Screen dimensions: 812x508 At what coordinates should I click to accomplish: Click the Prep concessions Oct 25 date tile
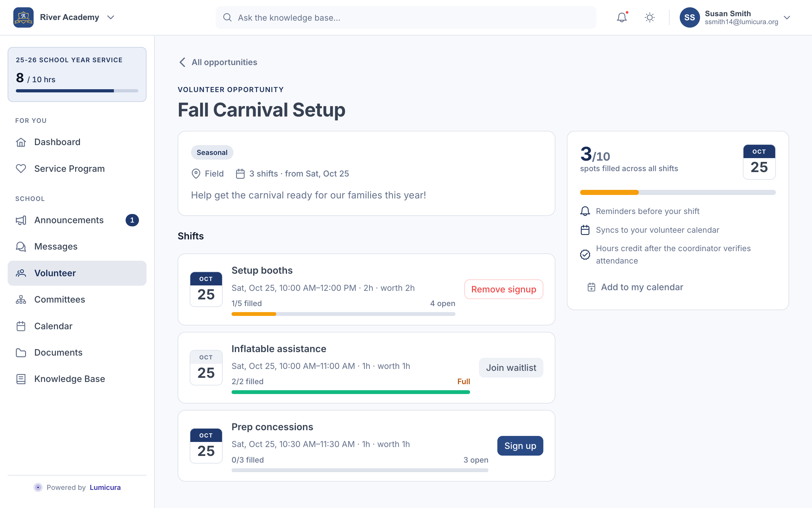[206, 446]
